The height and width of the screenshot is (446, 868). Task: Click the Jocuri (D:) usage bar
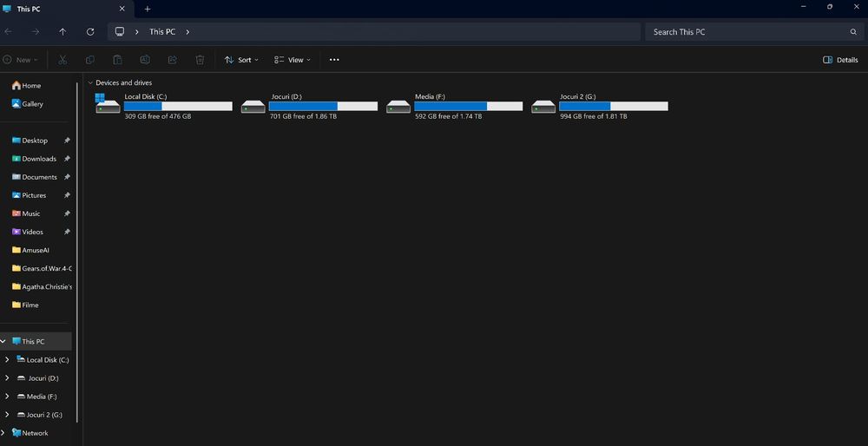pyautogui.click(x=323, y=106)
